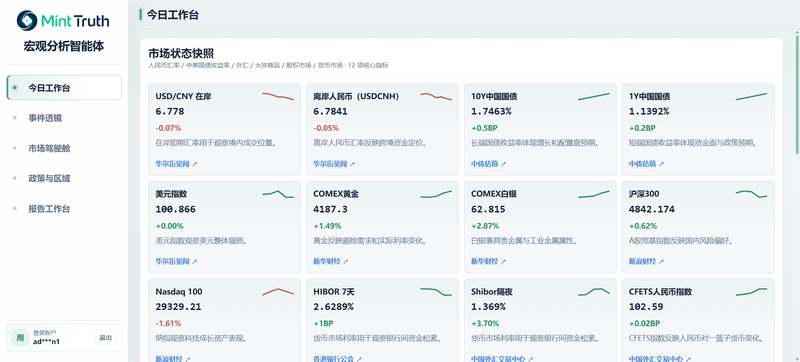Image resolution: width=800 pixels, height=362 pixels.
Task: Click the +2.87% change value
Action: (485, 226)
